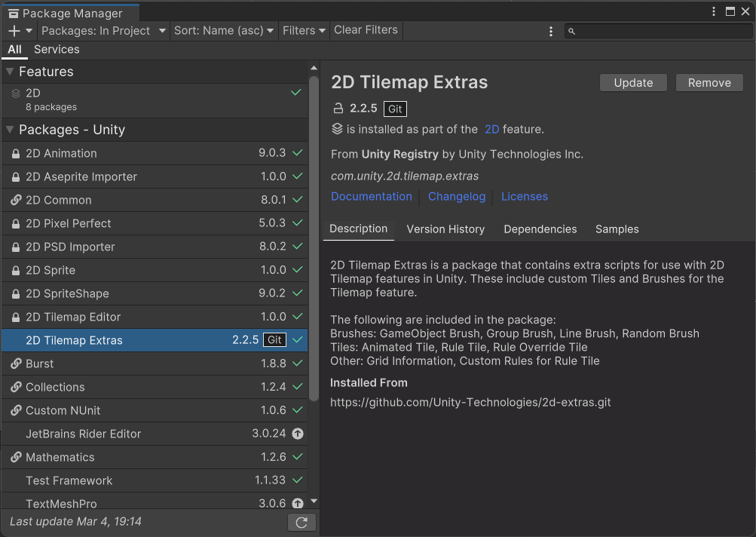Click the scroll up arrow of package list
756x537 pixels.
tap(314, 68)
